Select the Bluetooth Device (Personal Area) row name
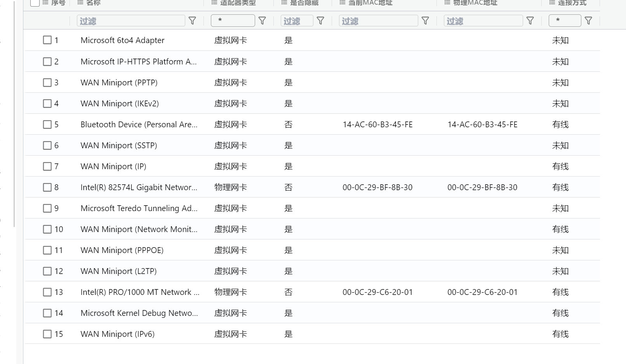The height and width of the screenshot is (364, 626). (x=139, y=125)
